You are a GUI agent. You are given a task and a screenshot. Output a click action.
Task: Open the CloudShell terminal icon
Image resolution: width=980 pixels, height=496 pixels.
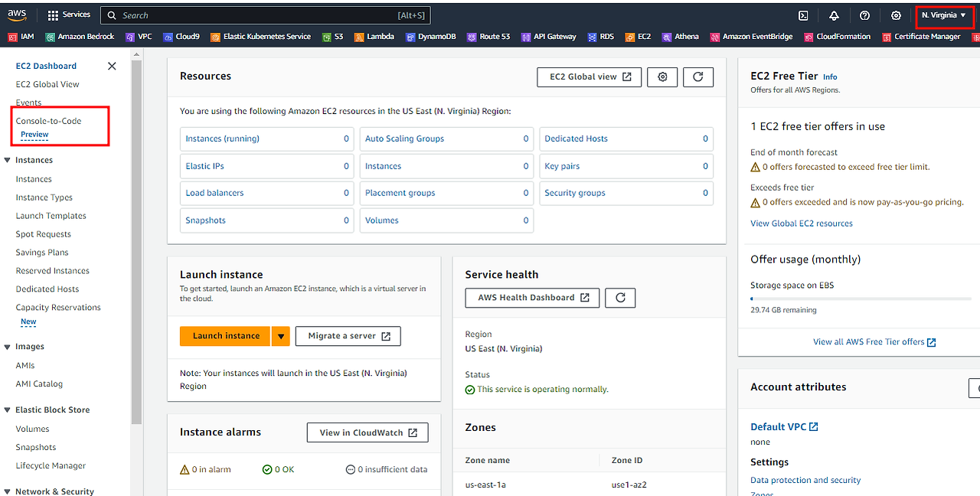point(803,15)
